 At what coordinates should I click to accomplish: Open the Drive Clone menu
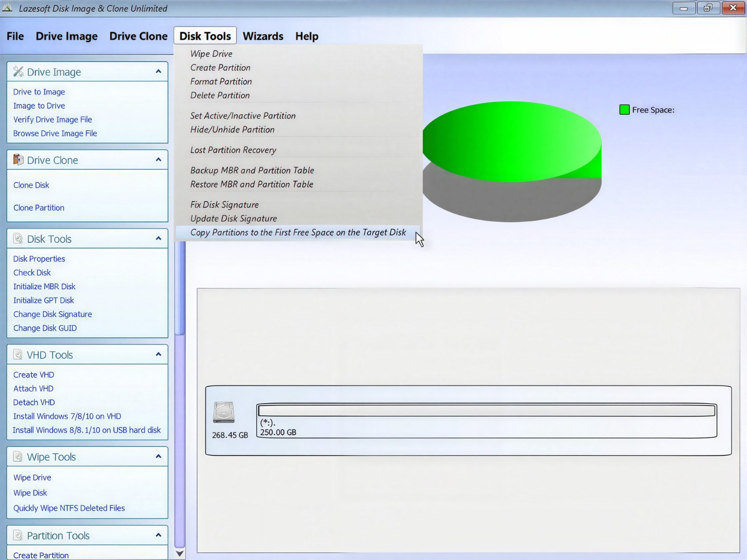click(138, 36)
